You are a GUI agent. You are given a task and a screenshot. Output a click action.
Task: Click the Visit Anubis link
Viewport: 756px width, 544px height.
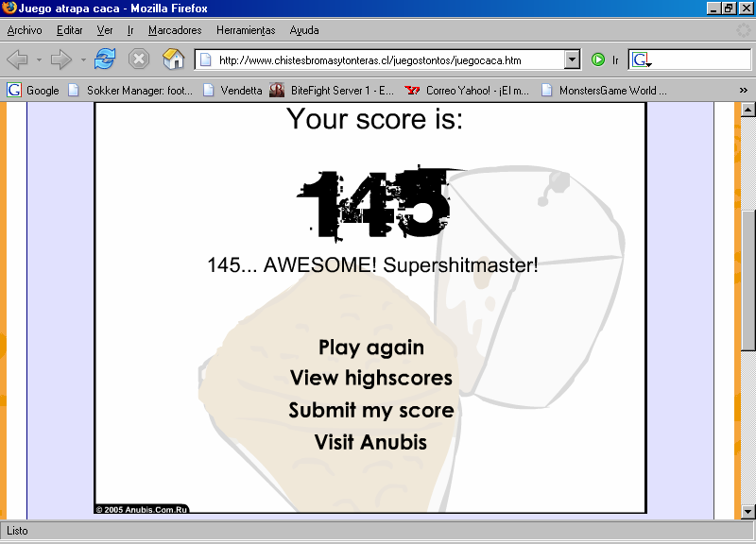(x=370, y=442)
